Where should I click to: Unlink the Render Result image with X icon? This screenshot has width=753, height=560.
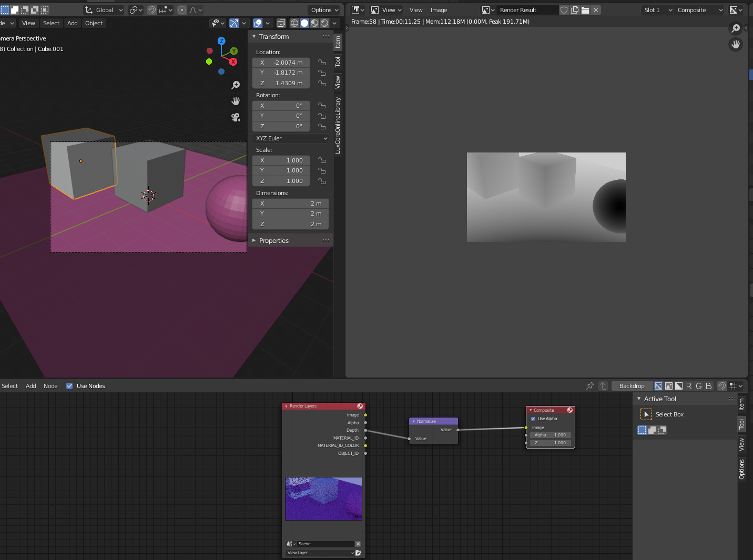pos(596,10)
